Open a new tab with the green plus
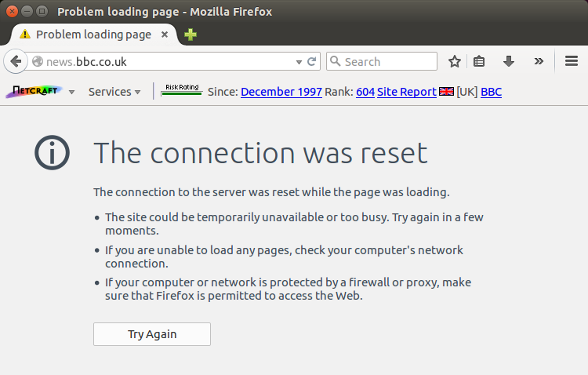The image size is (588, 375). pyautogui.click(x=191, y=35)
